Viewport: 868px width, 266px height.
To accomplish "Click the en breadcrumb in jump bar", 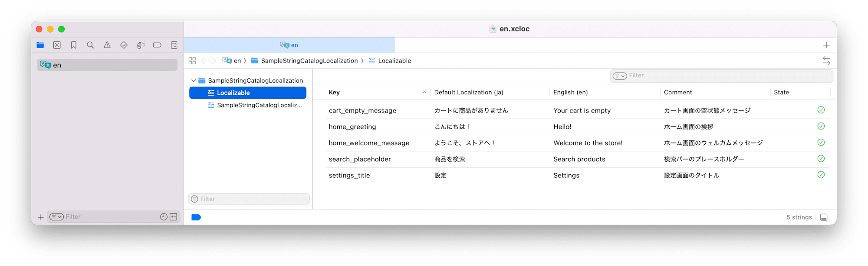I will click(x=232, y=61).
